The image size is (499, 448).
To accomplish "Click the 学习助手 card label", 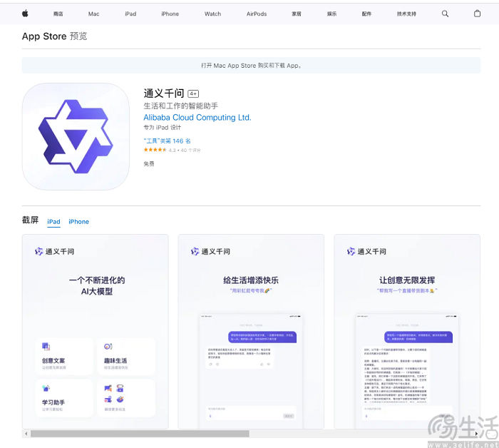I will pos(53,402).
